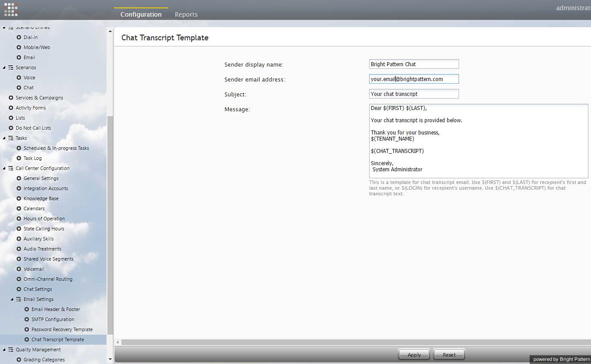Switch to the Configuration tab
Screen dimensions: 591x364
(141, 14)
